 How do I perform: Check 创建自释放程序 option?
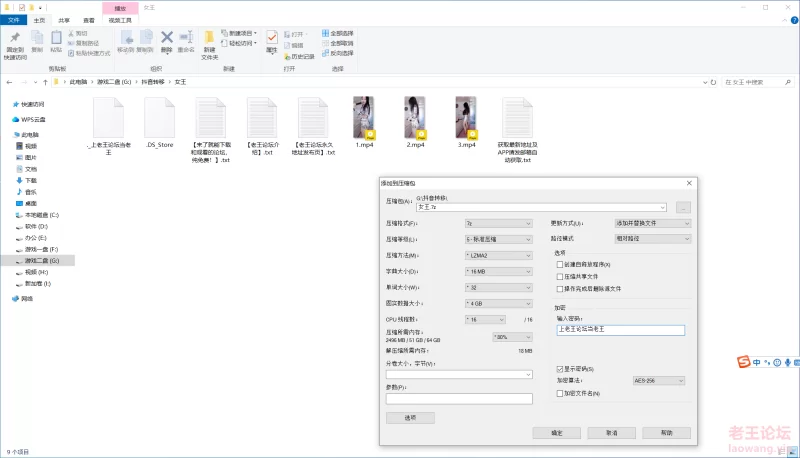(x=560, y=264)
